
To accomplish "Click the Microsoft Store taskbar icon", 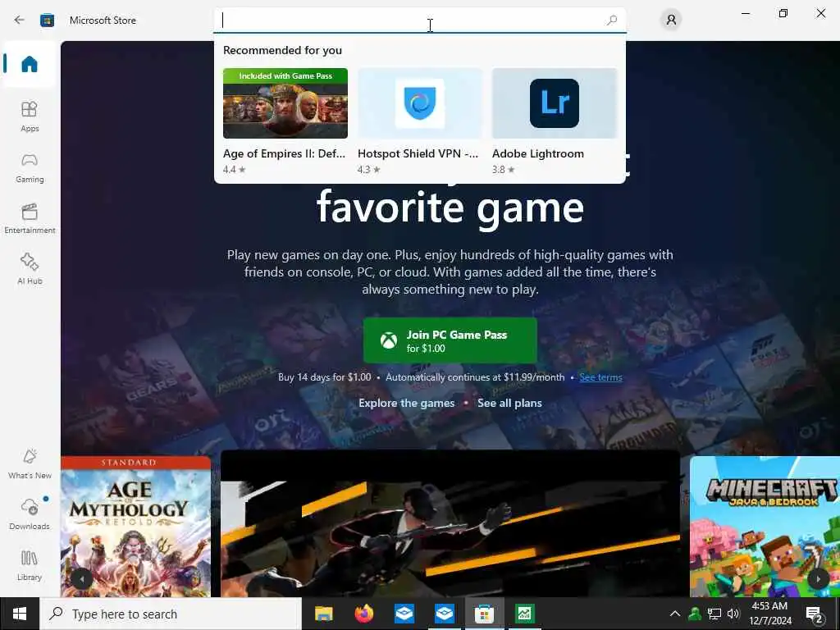I will (x=484, y=614).
